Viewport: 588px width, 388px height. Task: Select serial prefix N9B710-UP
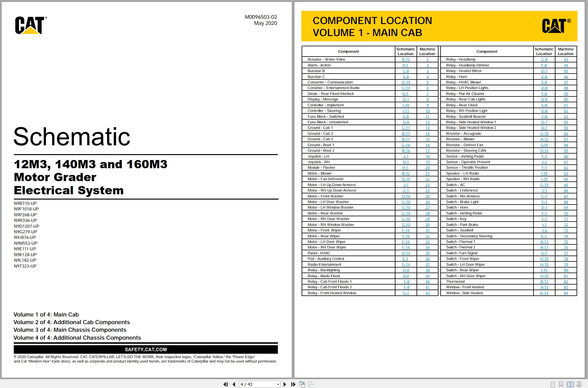[x=25, y=203]
